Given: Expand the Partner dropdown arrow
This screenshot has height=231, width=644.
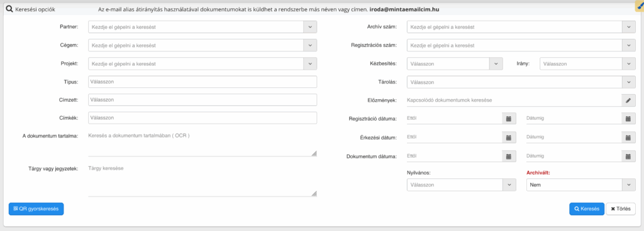Looking at the screenshot, I should (310, 27).
